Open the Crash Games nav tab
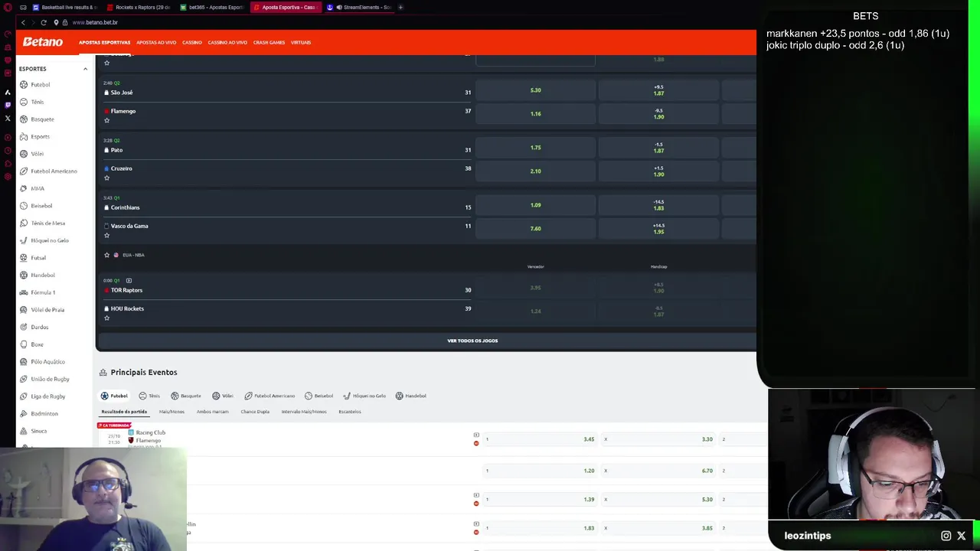The height and width of the screenshot is (551, 980). 269,42
